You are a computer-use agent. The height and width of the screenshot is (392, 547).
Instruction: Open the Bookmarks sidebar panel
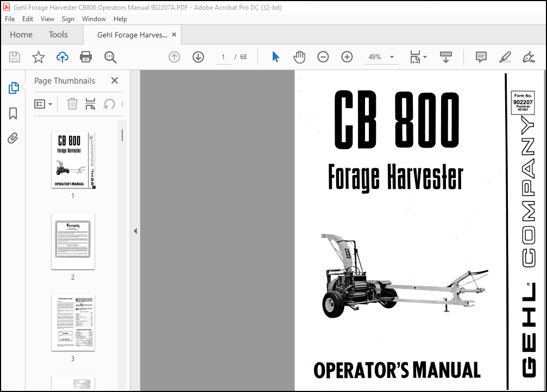coord(13,113)
